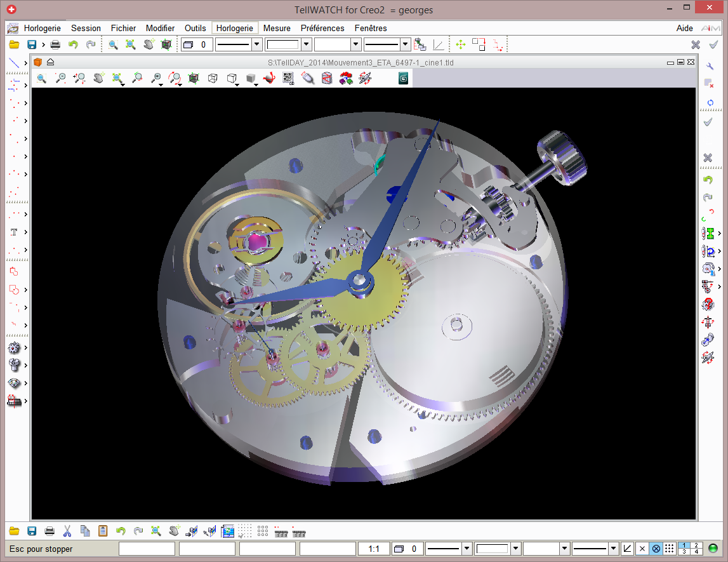Open the color box dropdown arrow in top toolbar
Image resolution: width=728 pixels, height=562 pixels.
coord(307,44)
